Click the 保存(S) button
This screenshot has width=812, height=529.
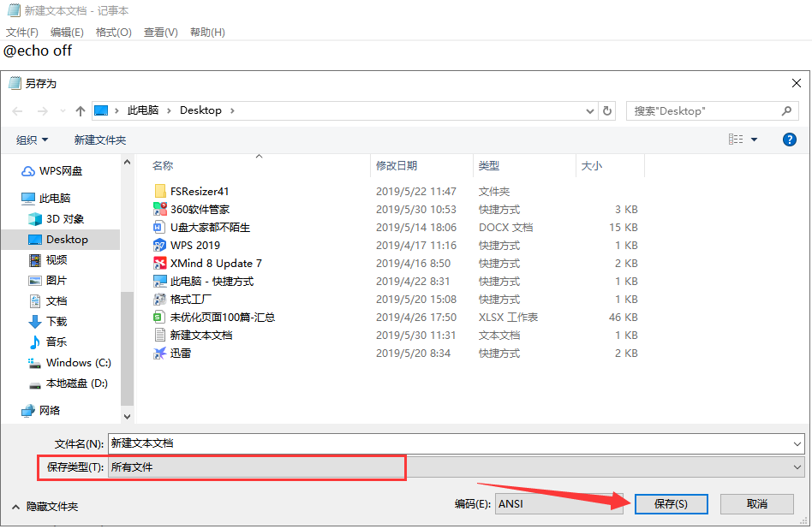[x=671, y=504]
